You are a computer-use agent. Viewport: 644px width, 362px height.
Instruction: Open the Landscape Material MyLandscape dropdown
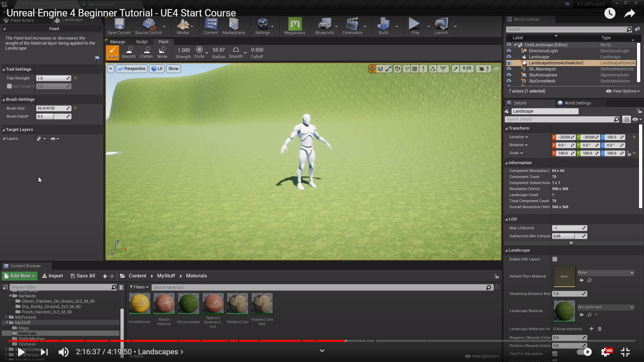coord(605,307)
